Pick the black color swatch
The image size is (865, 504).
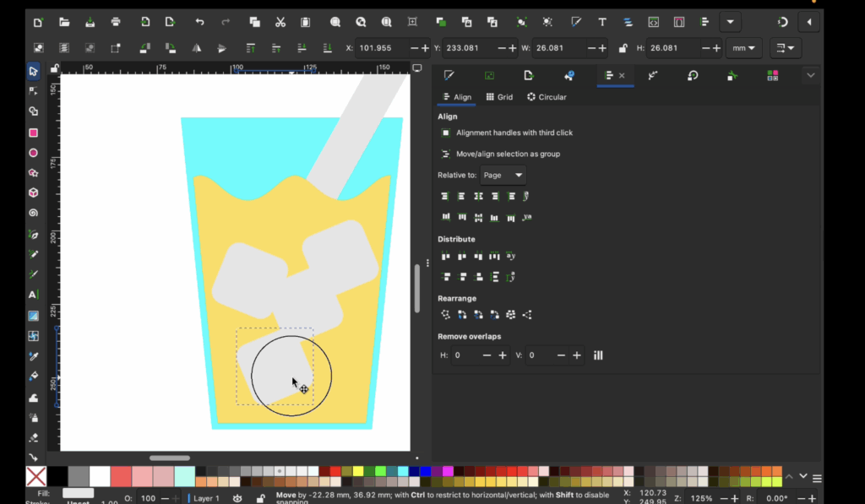[x=57, y=476]
